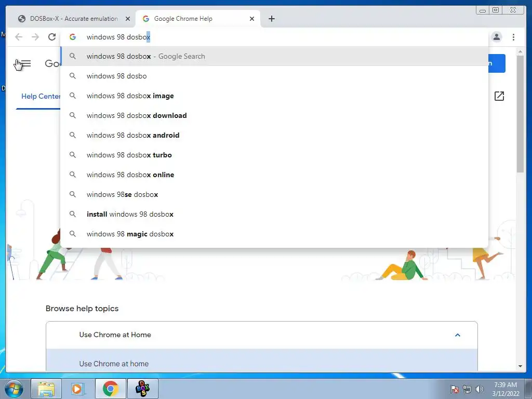Go forward using the forward arrow
532x399 pixels.
pos(35,37)
